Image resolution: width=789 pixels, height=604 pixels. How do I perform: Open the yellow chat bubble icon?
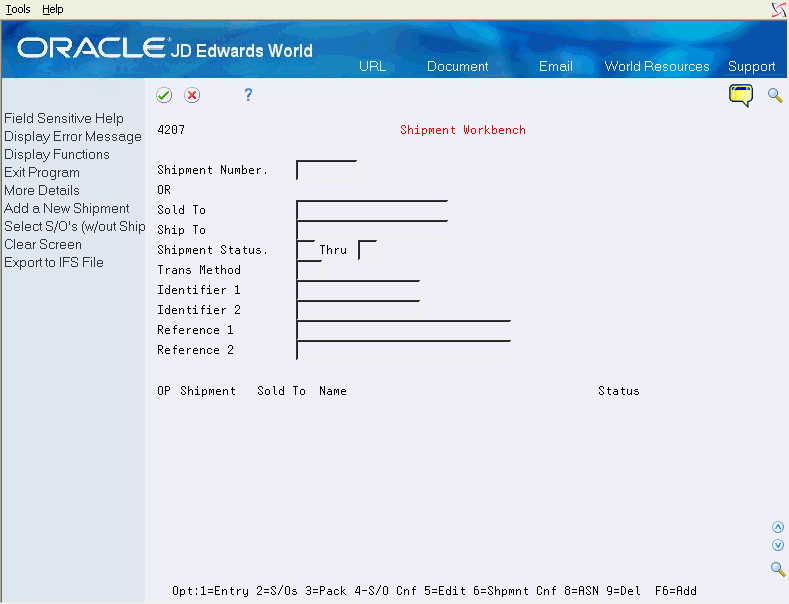point(741,96)
